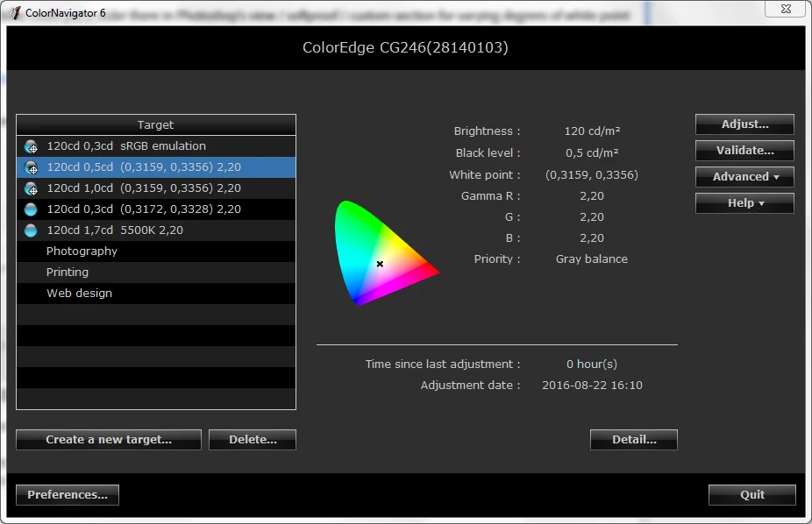
Task: Click the sRGB emulation target icon
Action: (31, 146)
